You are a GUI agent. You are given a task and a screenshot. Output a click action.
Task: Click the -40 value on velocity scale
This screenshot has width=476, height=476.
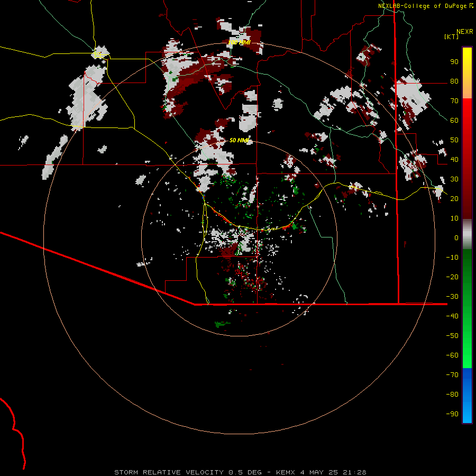(x=452, y=316)
